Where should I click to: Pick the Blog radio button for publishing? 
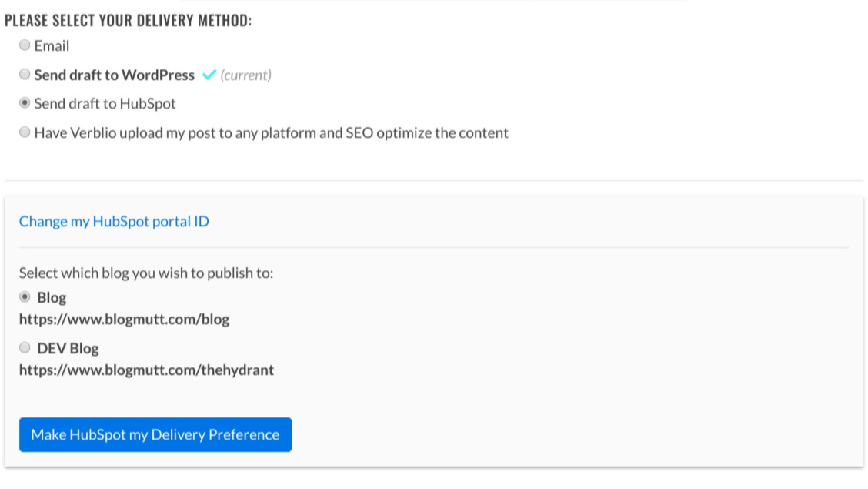pyautogui.click(x=25, y=297)
